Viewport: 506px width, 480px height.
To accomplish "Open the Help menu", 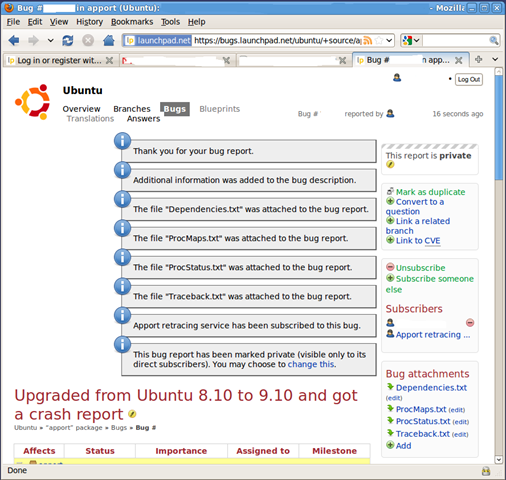I will click(196, 22).
